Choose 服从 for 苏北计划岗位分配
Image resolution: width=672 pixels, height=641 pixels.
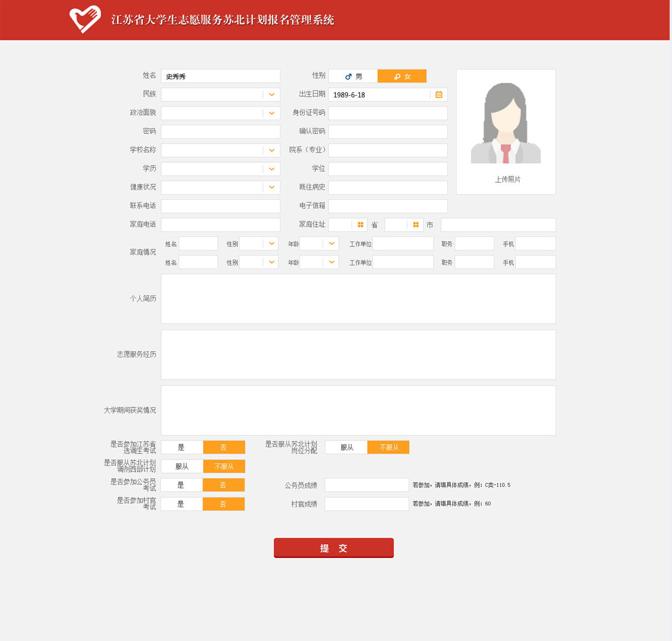point(347,447)
